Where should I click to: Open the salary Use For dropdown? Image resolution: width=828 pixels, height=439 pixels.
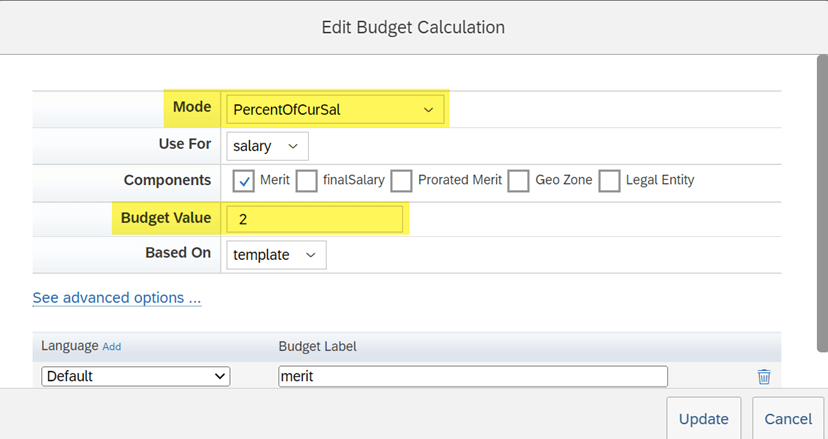coord(267,146)
